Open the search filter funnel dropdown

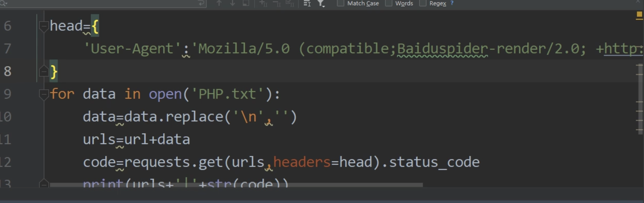click(321, 3)
